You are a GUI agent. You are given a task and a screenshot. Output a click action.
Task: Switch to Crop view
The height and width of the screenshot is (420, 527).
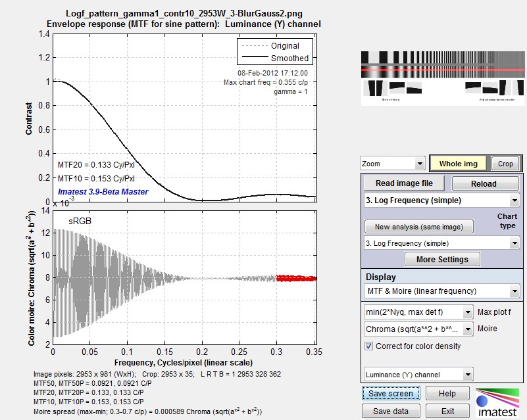click(505, 164)
